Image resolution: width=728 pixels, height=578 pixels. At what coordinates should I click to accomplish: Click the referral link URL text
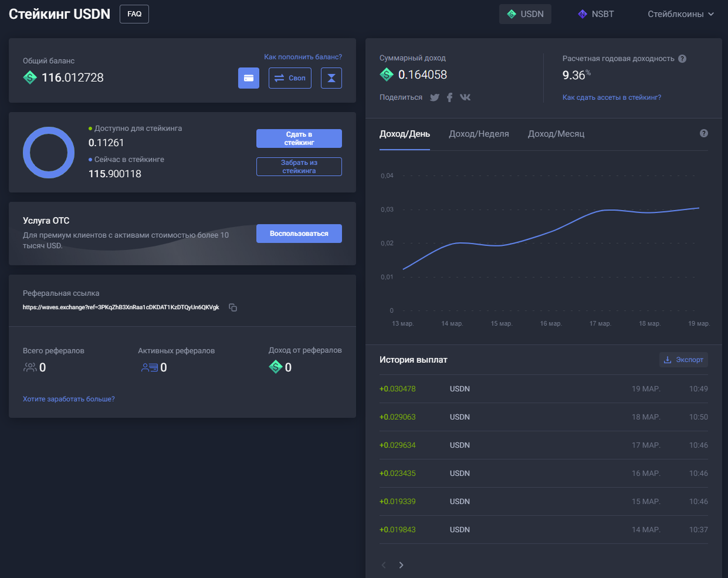click(121, 307)
